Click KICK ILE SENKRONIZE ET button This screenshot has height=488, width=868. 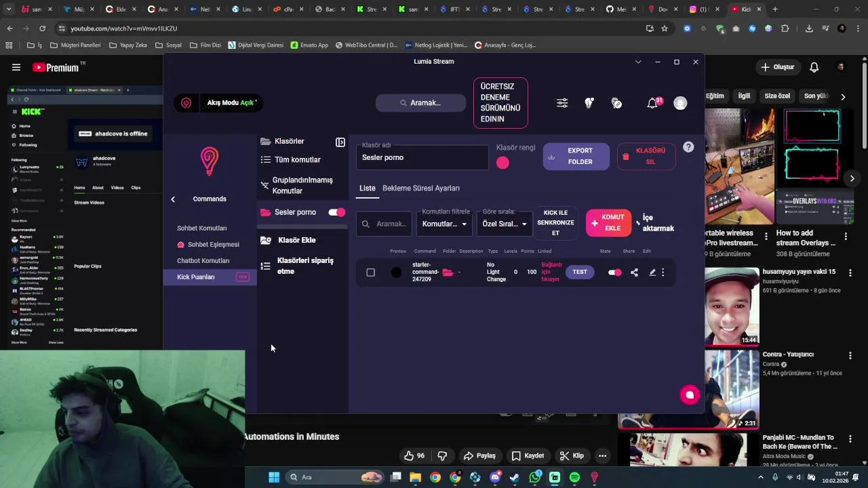pyautogui.click(x=555, y=223)
